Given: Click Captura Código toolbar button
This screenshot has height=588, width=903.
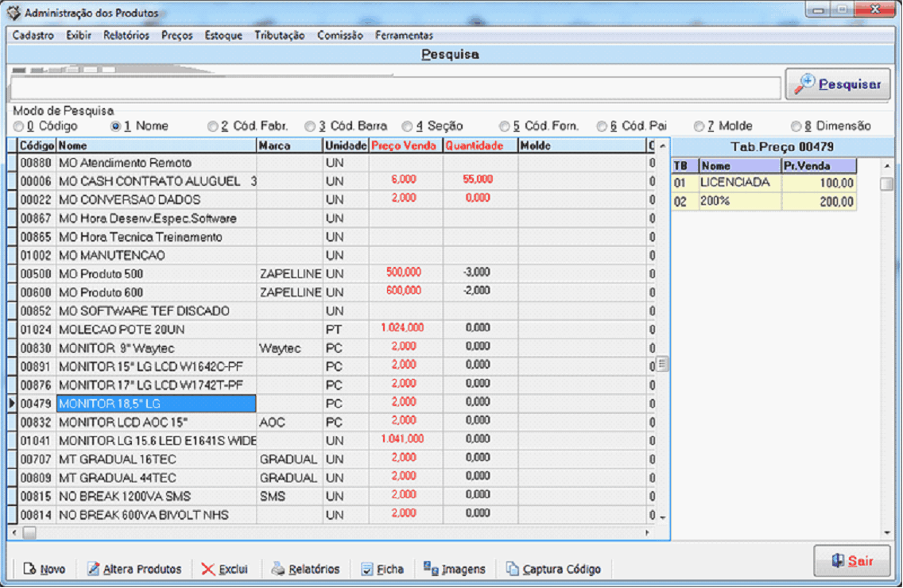Looking at the screenshot, I should click(x=553, y=569).
